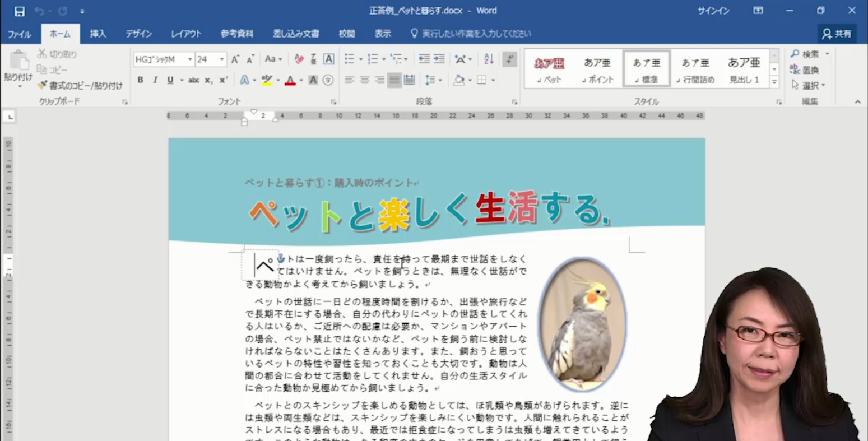Open the font size dropdown

click(x=222, y=59)
